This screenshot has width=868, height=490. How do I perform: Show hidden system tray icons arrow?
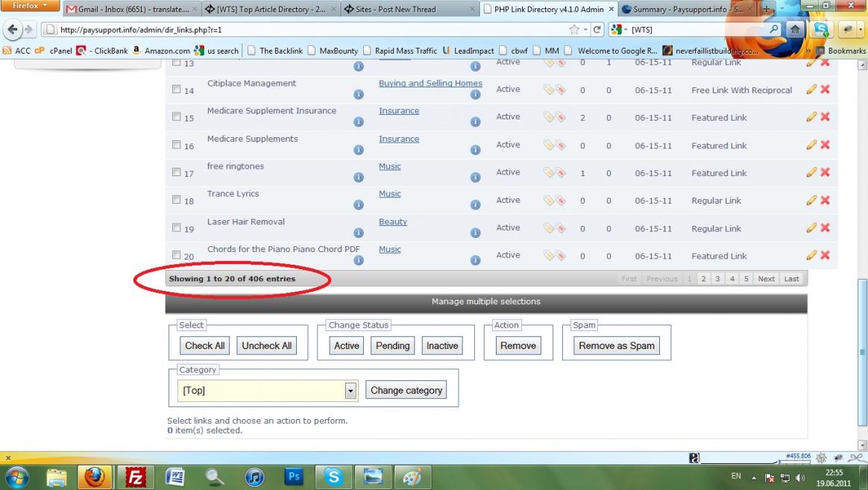(753, 477)
